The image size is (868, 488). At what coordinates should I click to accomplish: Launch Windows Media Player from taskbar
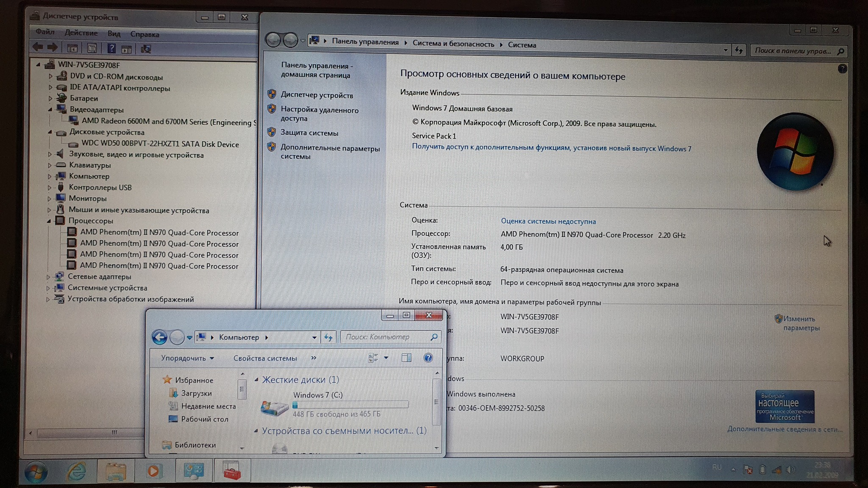[x=154, y=471]
